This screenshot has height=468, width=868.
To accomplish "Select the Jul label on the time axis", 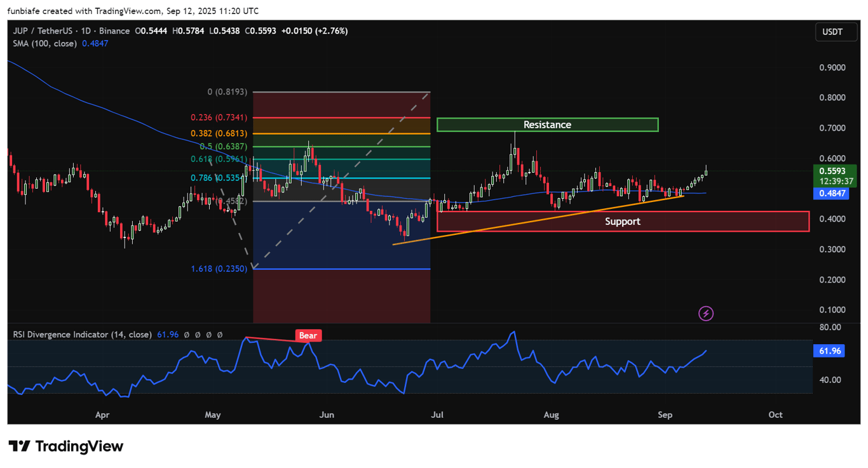I will (437, 415).
